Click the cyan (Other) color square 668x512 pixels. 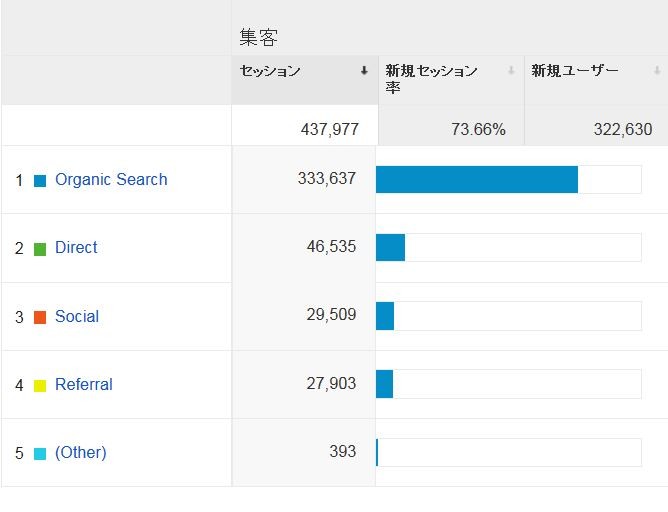pos(40,454)
